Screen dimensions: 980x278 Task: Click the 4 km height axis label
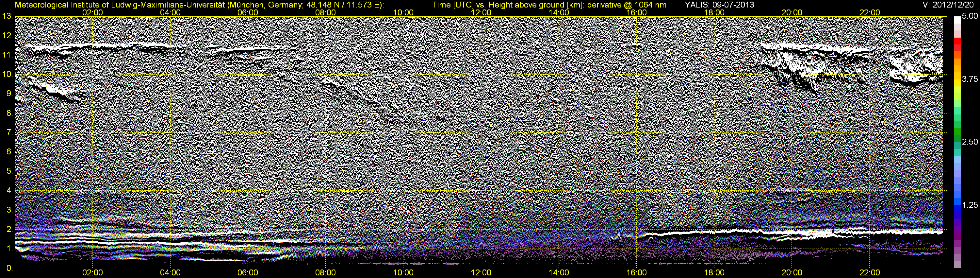pos(9,191)
